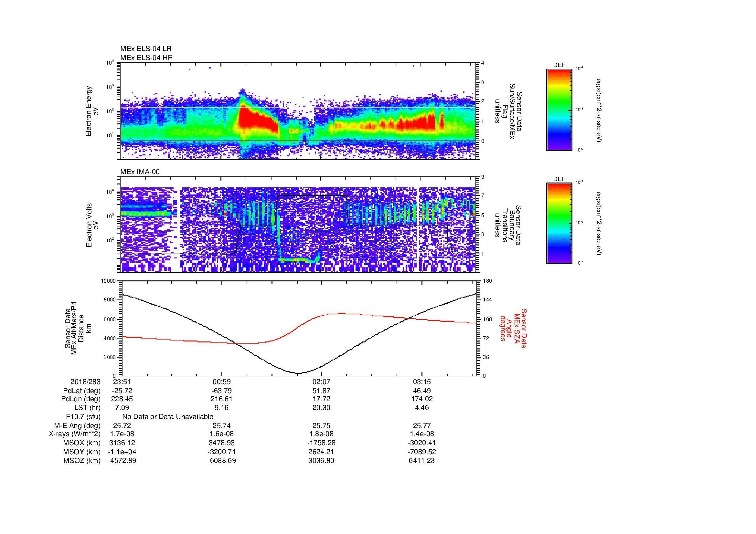The height and width of the screenshot is (534, 756).
Task: Click the 'MEx ELS-04 LR' panel title
Action: coord(145,49)
